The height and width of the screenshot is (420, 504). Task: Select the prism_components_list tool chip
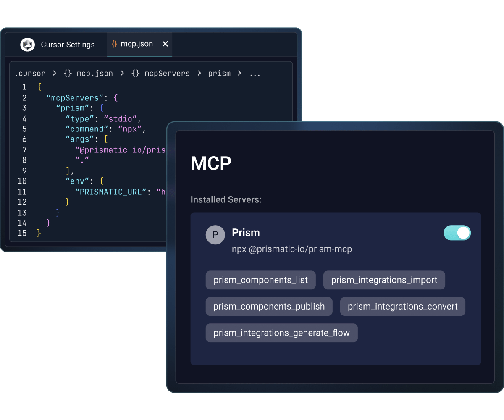[260, 280]
